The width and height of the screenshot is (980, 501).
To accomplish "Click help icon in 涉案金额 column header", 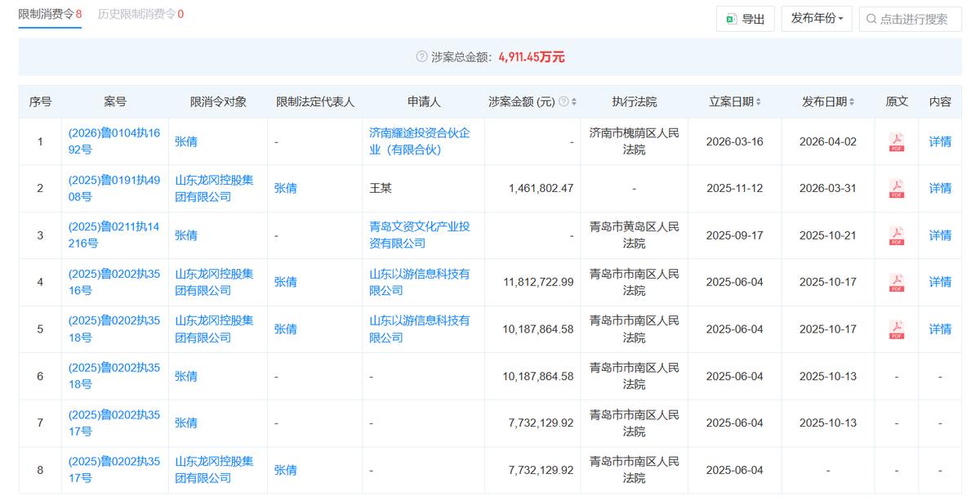I will point(563,102).
